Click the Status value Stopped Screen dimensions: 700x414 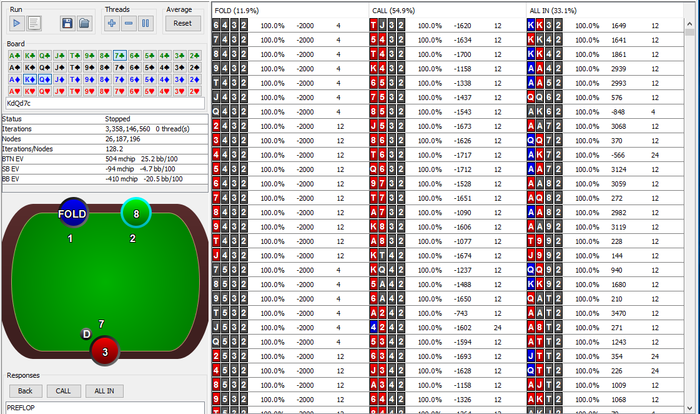(x=117, y=119)
